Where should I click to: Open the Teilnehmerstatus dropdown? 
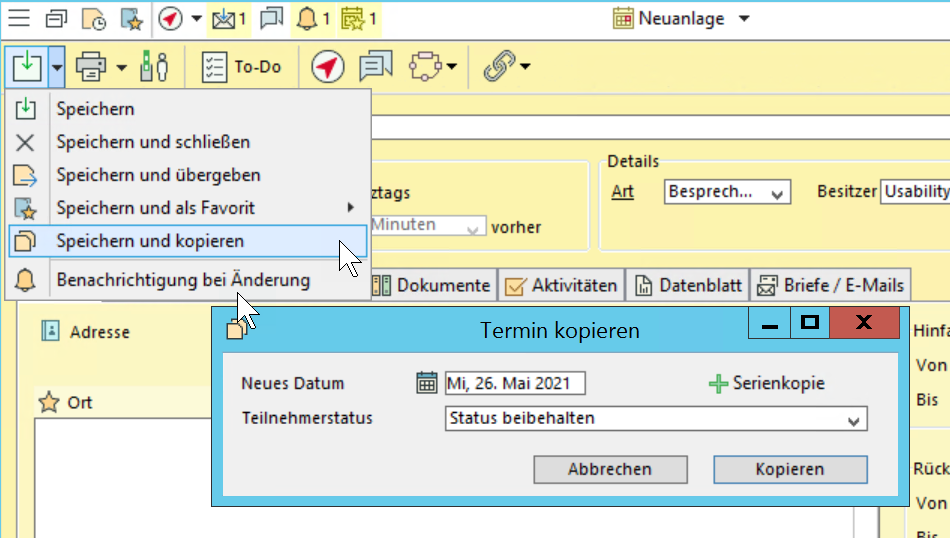(853, 420)
